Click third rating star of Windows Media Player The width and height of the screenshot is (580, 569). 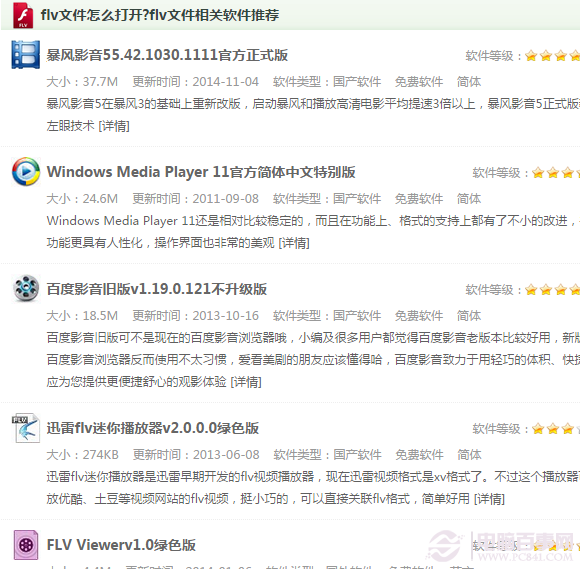click(x=568, y=173)
